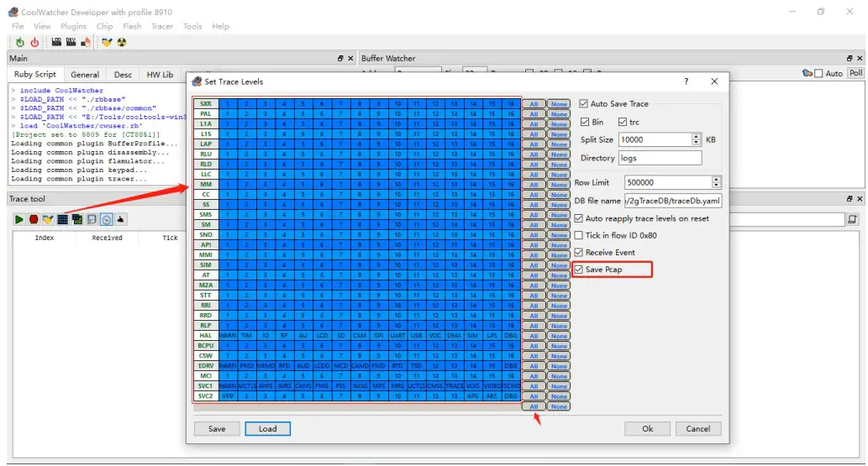Screen dimensions: 868x466
Task: Enable Auto checkbox in Buffer Watcher
Action: [x=818, y=73]
